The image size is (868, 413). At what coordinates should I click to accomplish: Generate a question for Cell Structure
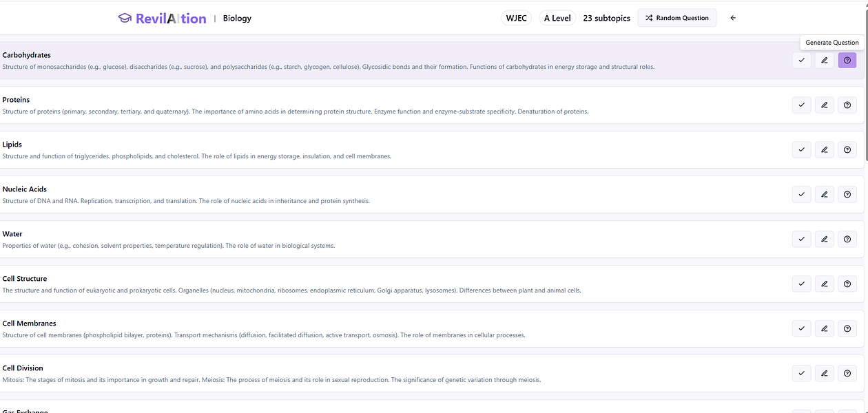tap(847, 284)
